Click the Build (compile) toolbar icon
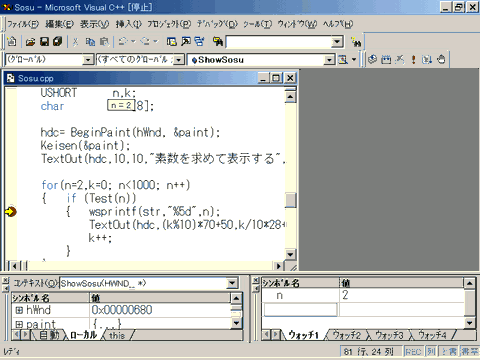Image resolution: width=480 pixels, height=360 pixels. [386, 60]
